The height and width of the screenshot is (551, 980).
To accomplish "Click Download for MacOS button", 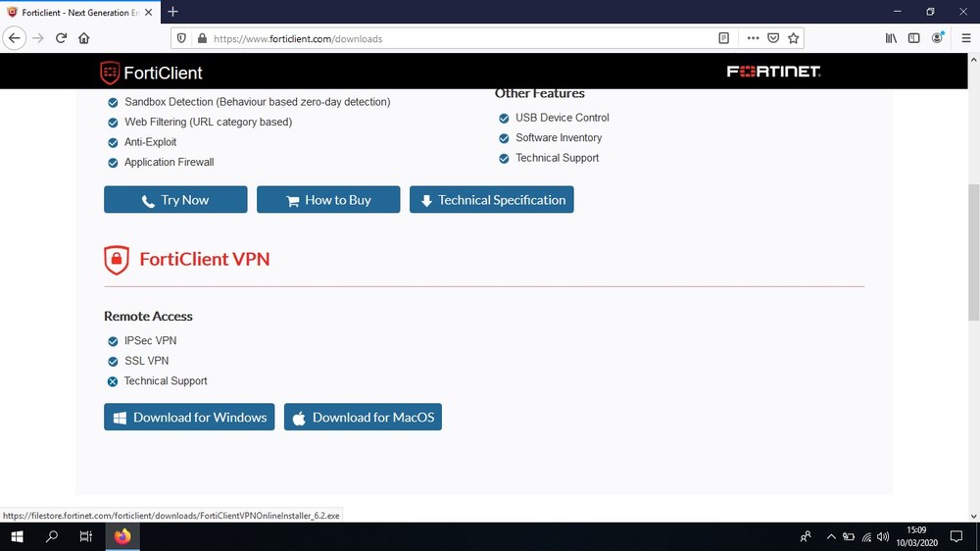I will tap(363, 417).
